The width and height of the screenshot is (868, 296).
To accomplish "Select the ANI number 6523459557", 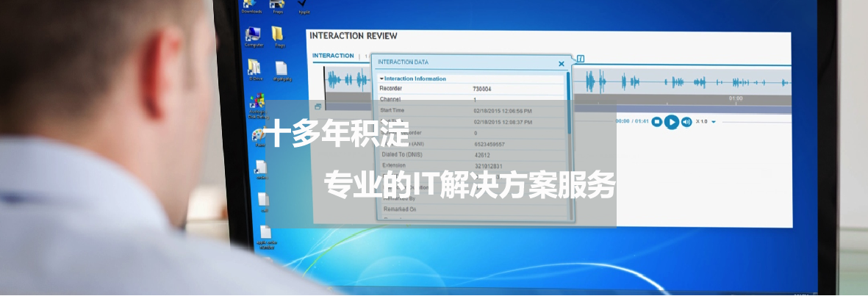I will (489, 145).
